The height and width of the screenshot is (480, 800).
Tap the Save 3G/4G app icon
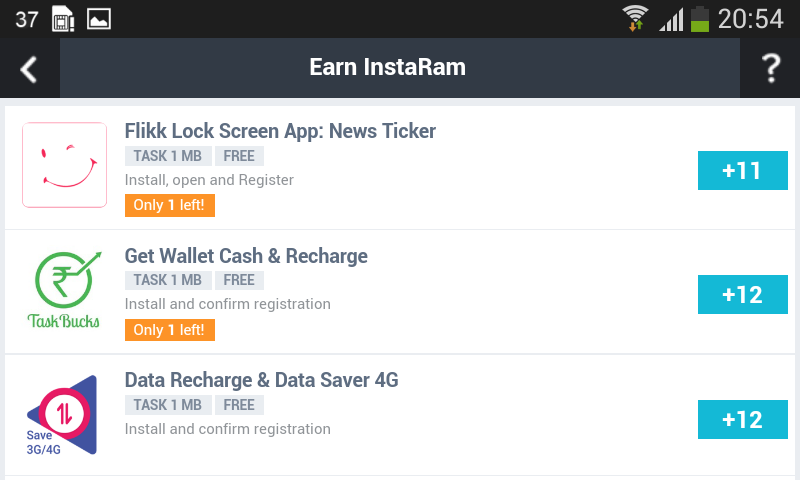click(x=62, y=415)
